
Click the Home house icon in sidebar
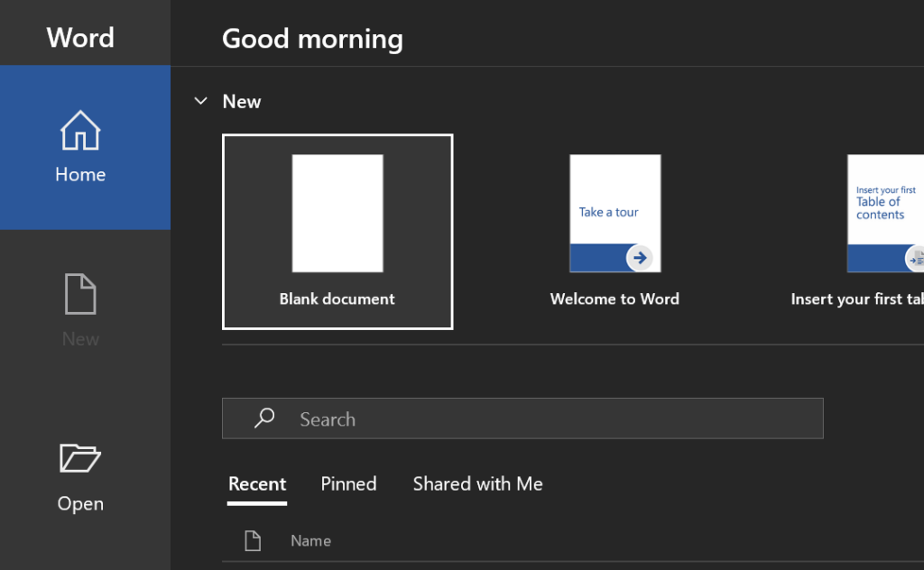[x=80, y=130]
